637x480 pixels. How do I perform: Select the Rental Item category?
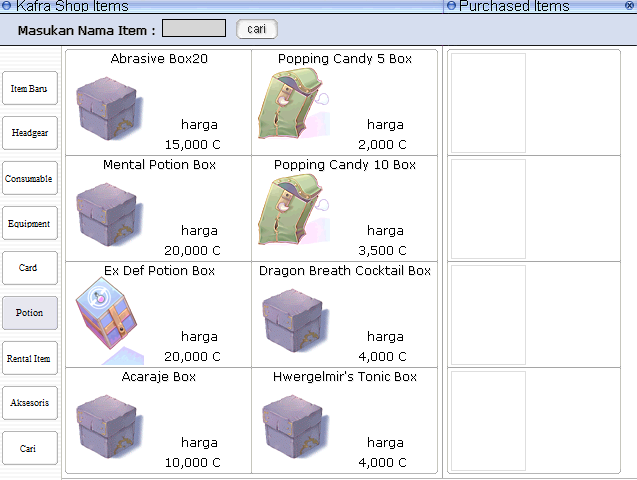(x=29, y=358)
